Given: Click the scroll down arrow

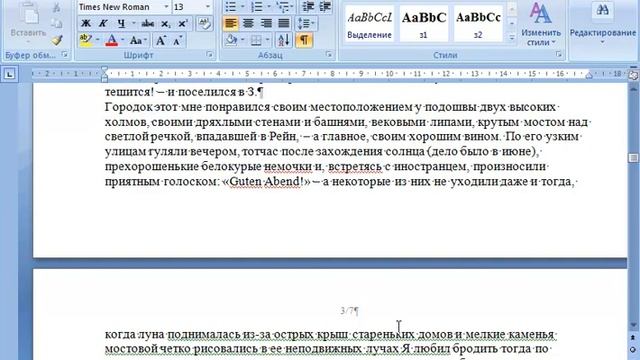Looking at the screenshot, I should point(633,325).
